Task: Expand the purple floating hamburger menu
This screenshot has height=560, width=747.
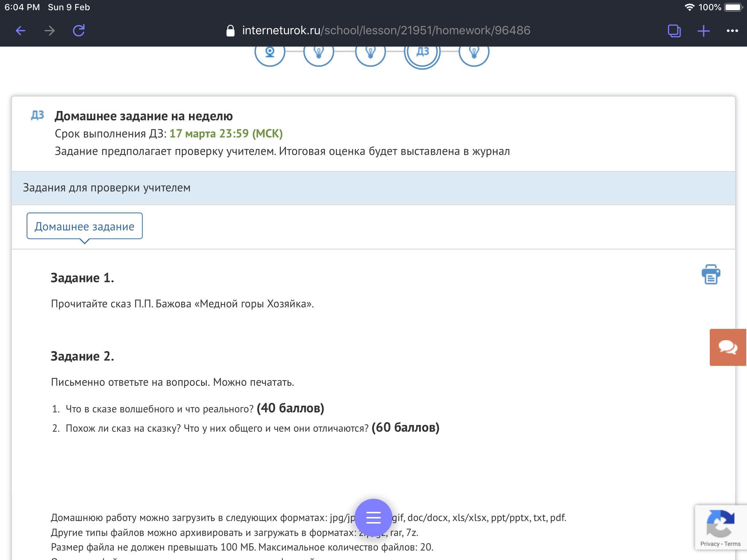Action: pyautogui.click(x=373, y=517)
